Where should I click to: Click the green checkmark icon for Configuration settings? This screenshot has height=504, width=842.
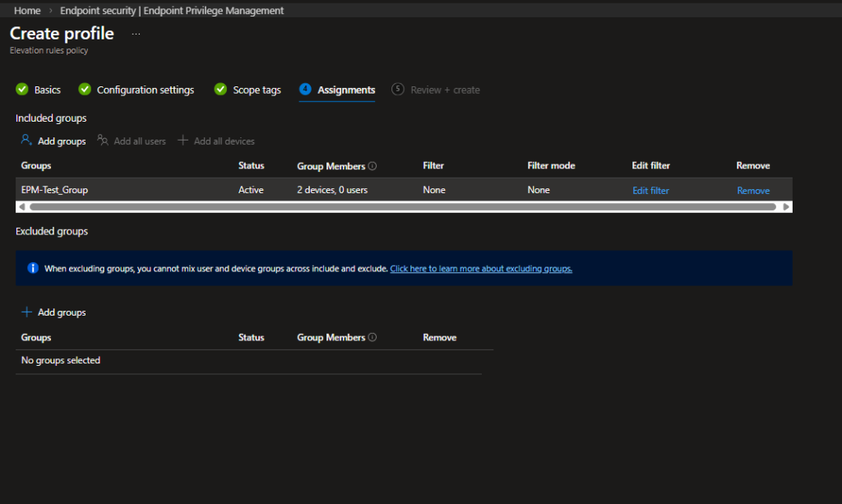click(85, 89)
